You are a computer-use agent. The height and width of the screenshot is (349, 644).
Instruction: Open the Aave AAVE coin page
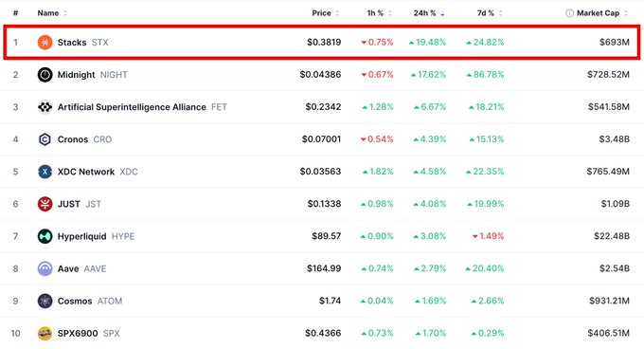[x=81, y=268]
